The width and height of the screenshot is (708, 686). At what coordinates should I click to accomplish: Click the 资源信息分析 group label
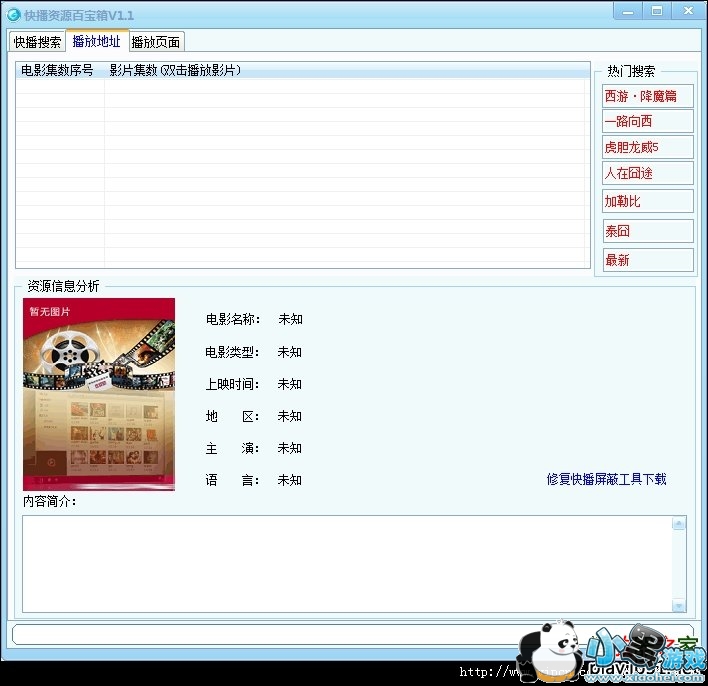(63, 286)
